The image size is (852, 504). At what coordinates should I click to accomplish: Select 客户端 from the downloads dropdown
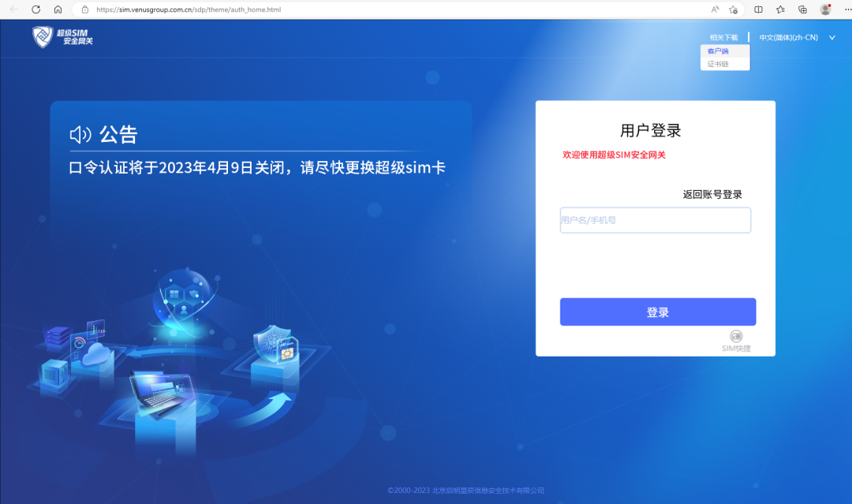click(718, 50)
